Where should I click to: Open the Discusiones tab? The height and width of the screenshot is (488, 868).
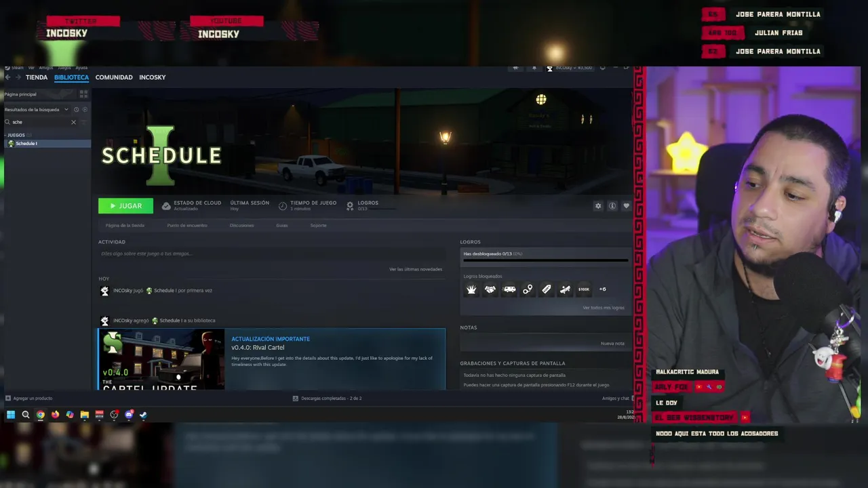click(241, 225)
